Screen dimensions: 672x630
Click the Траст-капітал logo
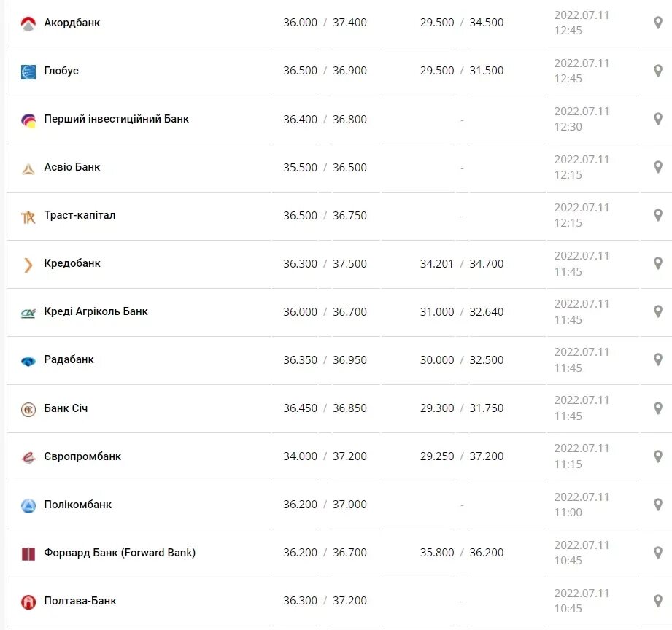click(x=28, y=217)
